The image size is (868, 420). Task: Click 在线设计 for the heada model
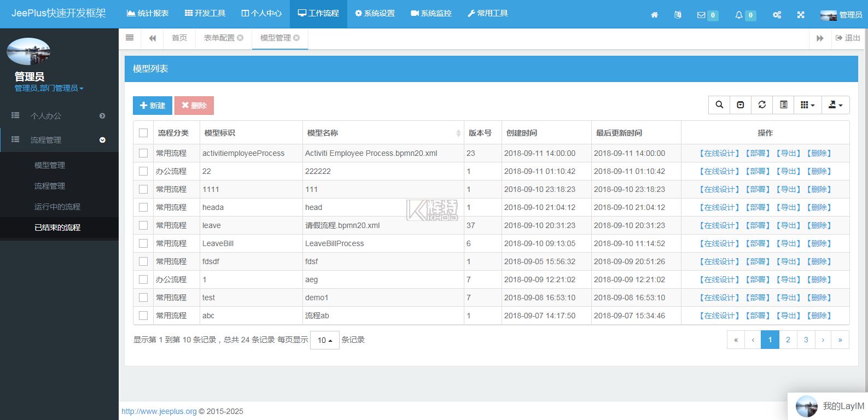[x=720, y=207]
